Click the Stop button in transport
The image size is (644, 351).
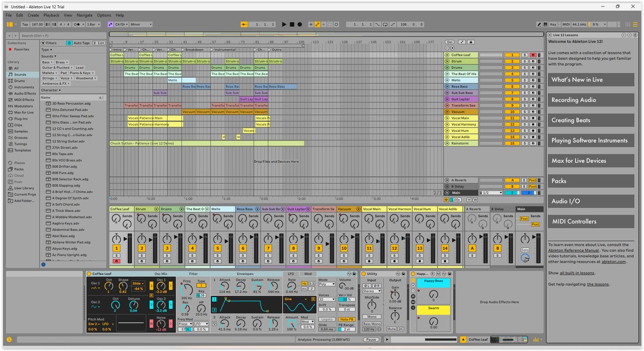(292, 25)
